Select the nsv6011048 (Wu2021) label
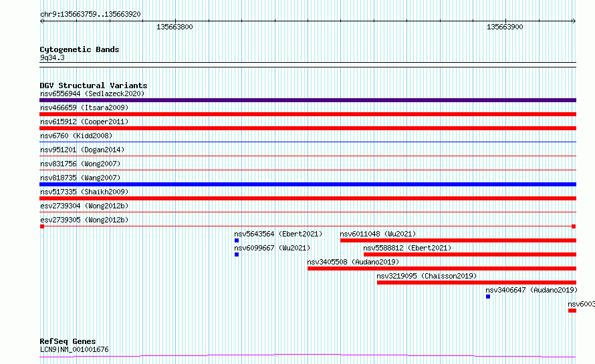This screenshot has height=364, width=595. coord(378,234)
